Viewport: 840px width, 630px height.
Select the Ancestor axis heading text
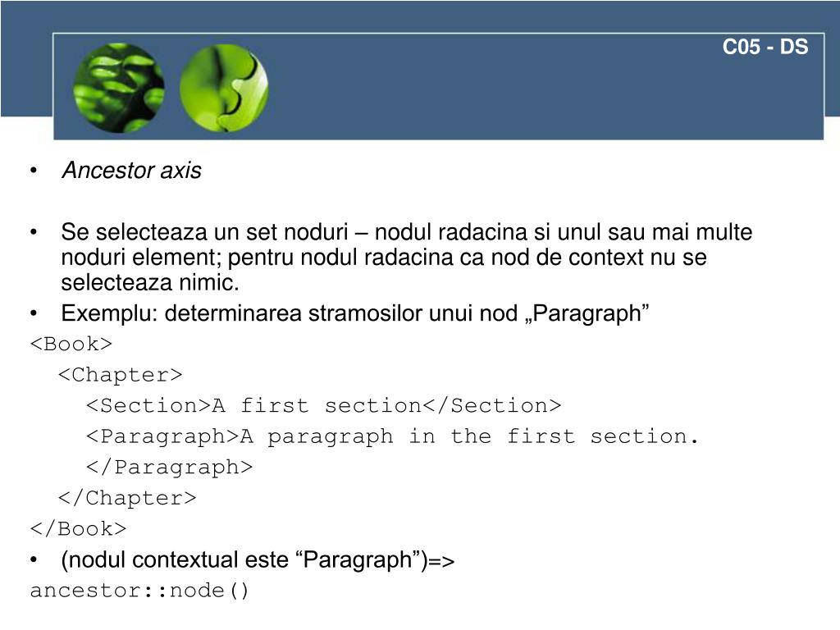(x=132, y=171)
